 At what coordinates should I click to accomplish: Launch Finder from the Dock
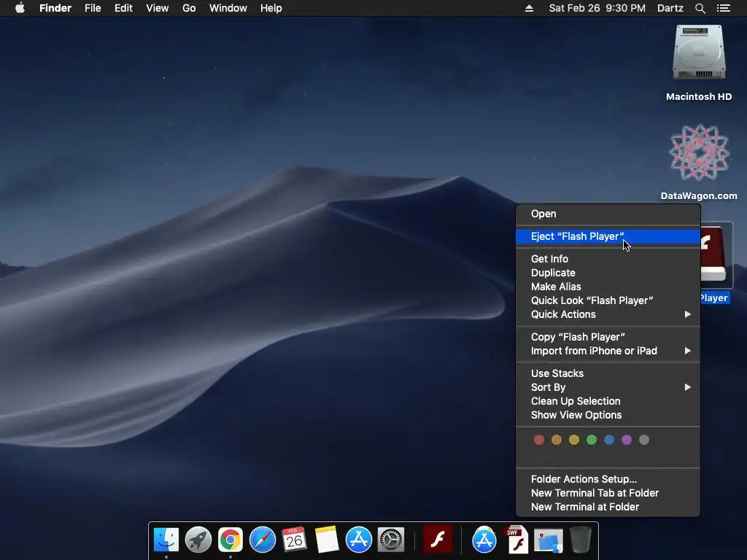[x=166, y=540]
